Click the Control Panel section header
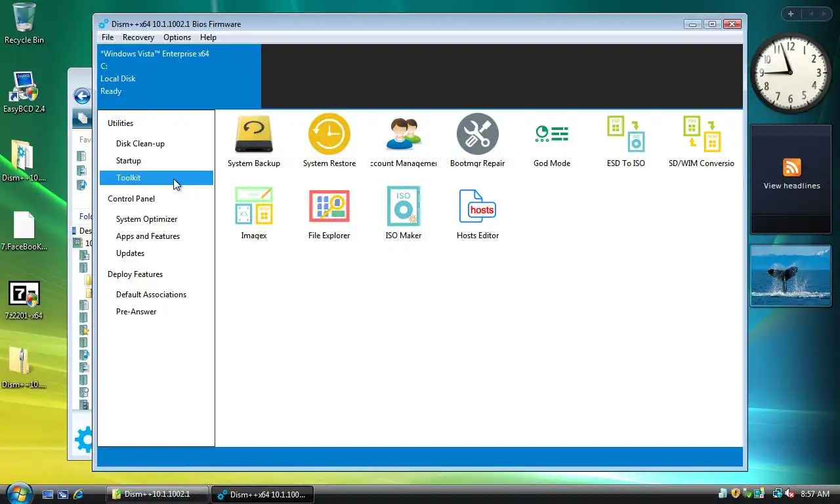840x504 pixels. click(131, 199)
